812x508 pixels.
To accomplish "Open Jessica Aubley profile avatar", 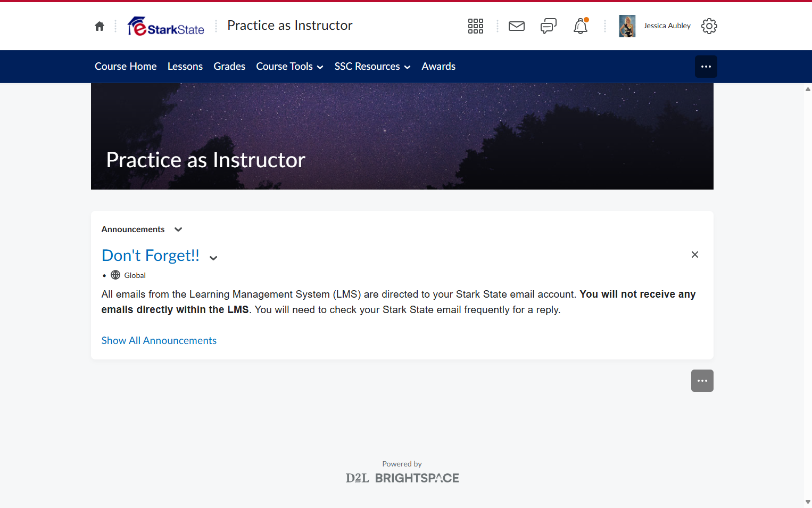I will [627, 26].
